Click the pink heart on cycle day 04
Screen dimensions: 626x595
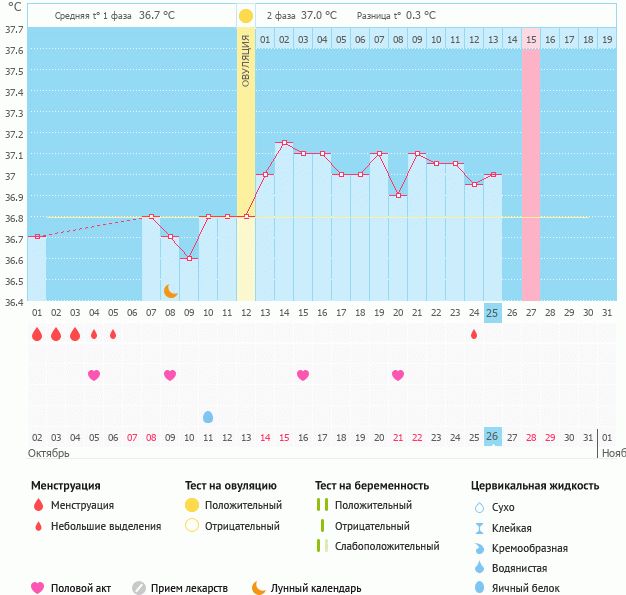[x=94, y=375]
